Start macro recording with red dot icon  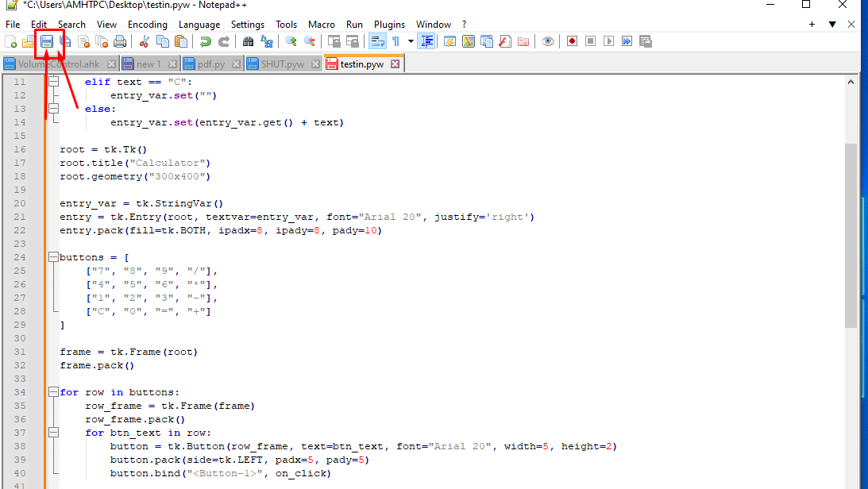point(572,41)
